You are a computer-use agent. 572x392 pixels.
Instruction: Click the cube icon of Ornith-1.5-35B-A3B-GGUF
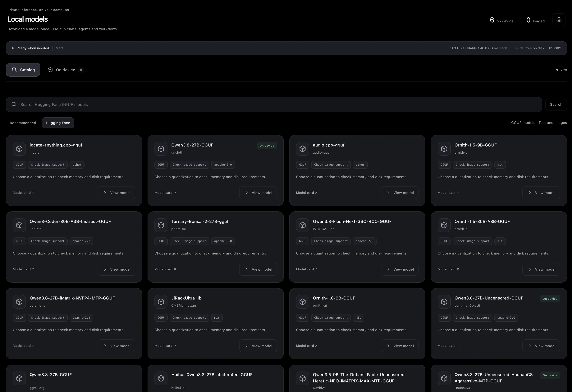444,225
